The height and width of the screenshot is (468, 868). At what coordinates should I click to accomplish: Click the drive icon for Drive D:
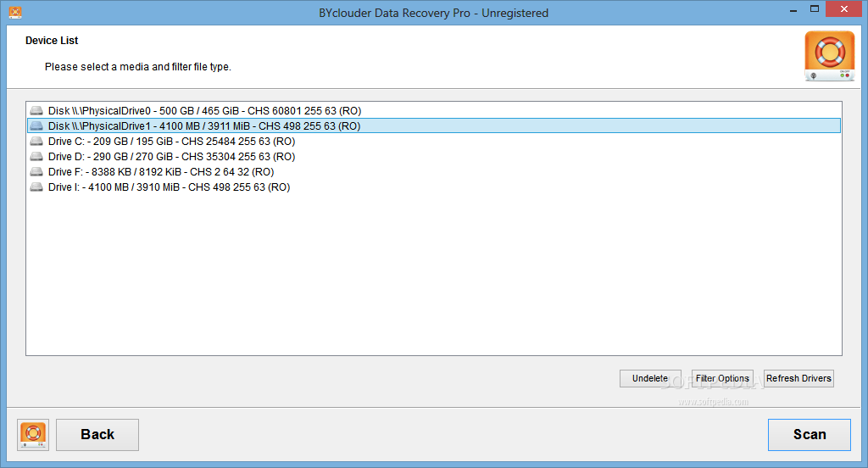[36, 157]
